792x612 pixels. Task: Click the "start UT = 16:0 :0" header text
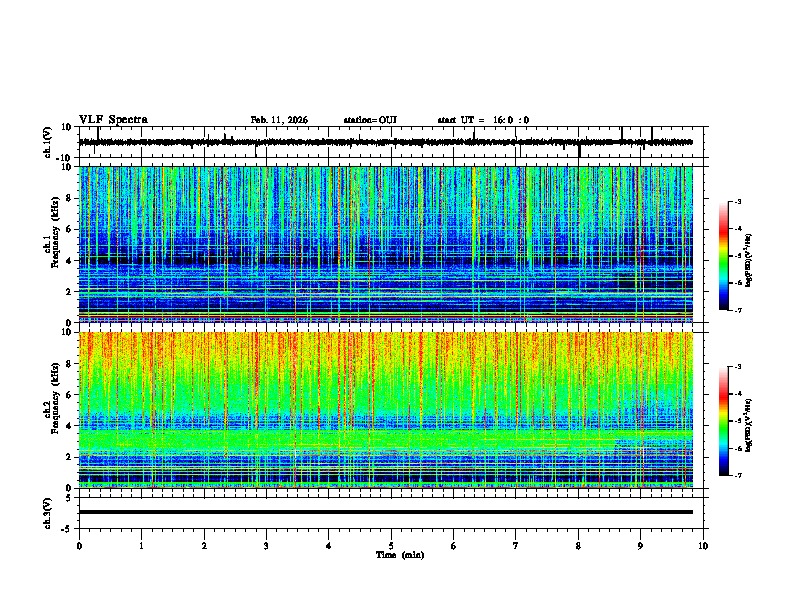tap(483, 120)
